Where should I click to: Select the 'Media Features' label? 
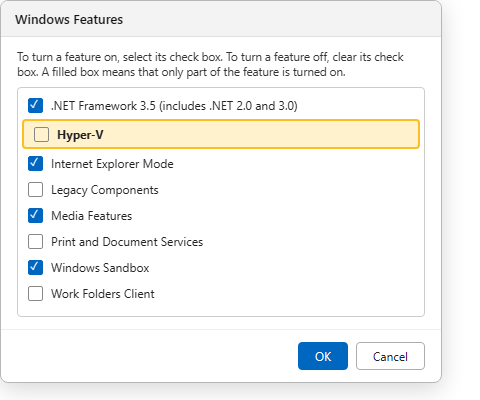pyautogui.click(x=92, y=216)
